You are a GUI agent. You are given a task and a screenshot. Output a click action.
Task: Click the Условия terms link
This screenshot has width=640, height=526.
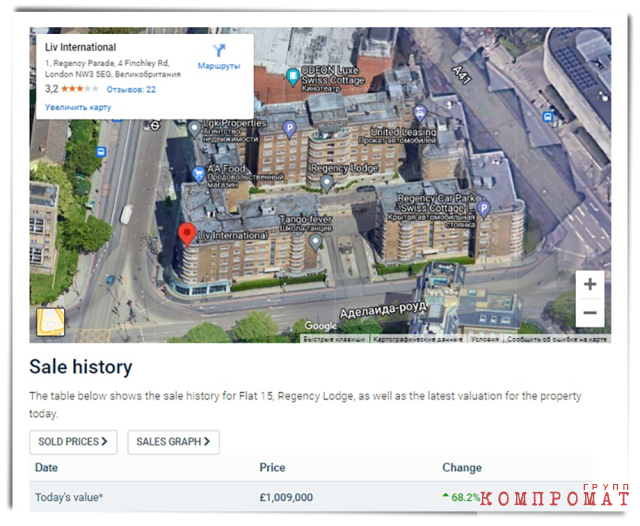485,339
